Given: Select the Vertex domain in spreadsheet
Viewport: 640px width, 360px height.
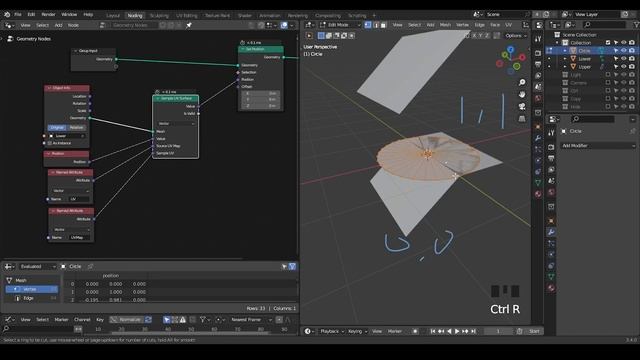Looking at the screenshot, I should (x=32, y=289).
